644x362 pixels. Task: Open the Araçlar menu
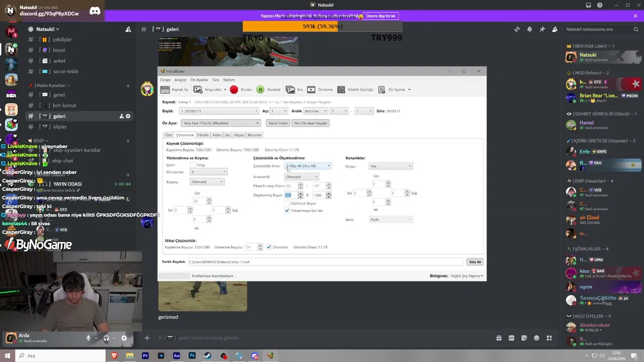[x=180, y=80]
